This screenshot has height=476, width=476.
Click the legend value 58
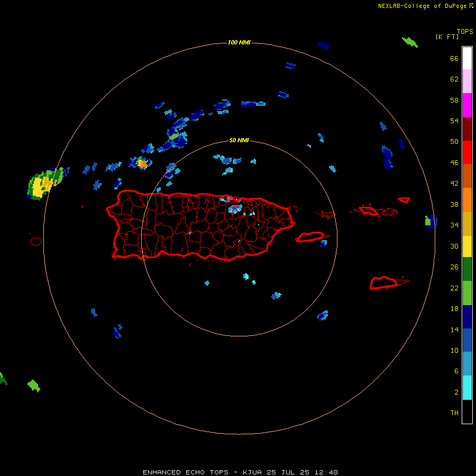(x=454, y=100)
